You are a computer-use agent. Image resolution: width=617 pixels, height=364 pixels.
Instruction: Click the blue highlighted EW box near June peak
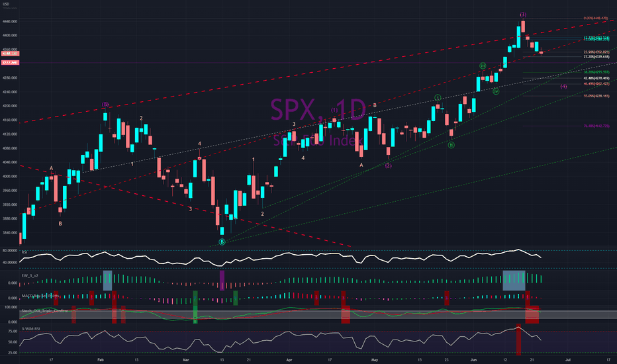click(x=514, y=281)
